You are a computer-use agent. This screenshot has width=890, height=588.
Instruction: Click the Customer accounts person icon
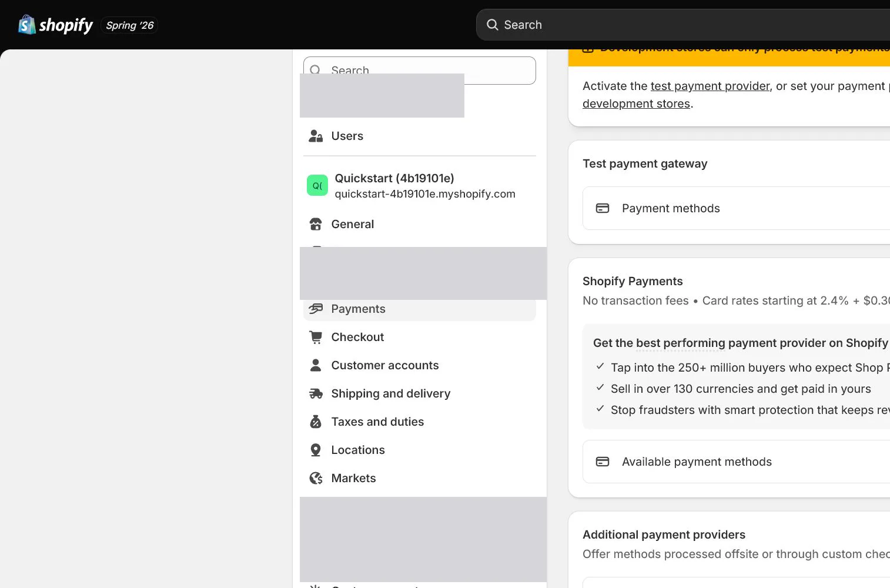point(316,365)
